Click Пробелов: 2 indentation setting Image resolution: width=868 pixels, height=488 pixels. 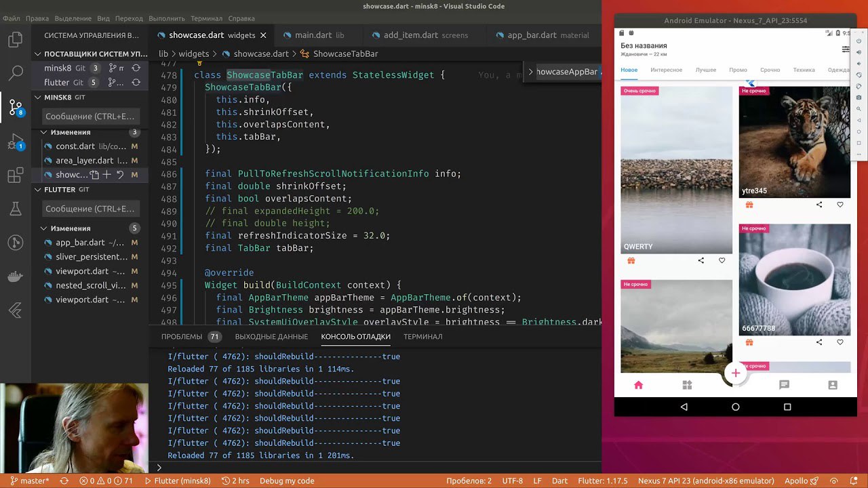[469, 481]
